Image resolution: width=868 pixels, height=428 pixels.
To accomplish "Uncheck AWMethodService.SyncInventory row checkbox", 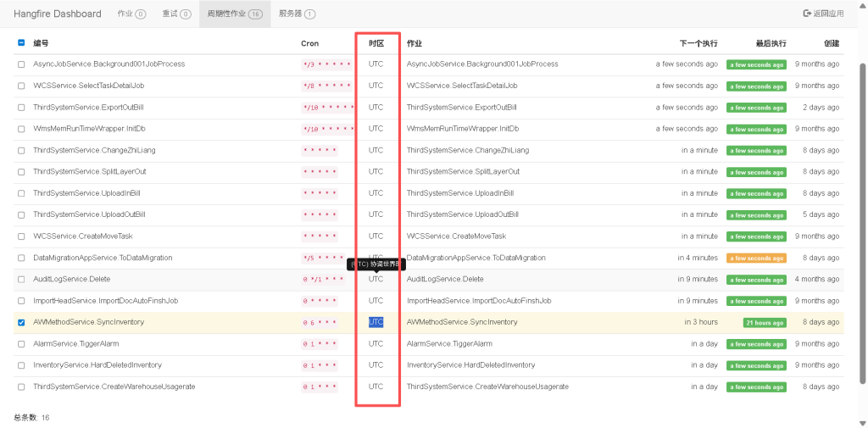I will (x=21, y=322).
